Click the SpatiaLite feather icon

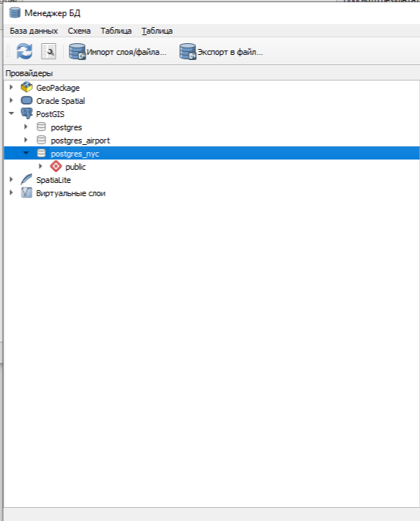point(26,179)
